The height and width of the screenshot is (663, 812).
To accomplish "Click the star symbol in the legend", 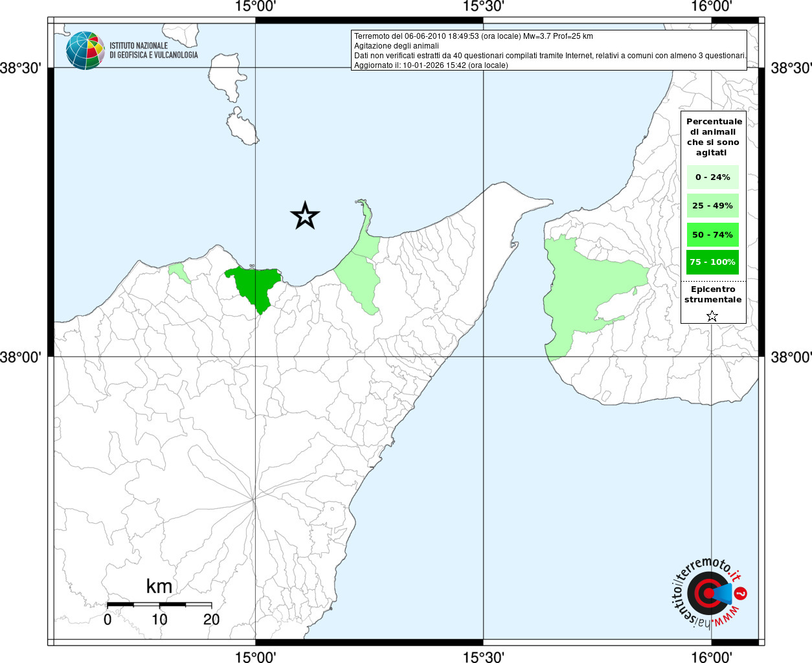I will 712,316.
